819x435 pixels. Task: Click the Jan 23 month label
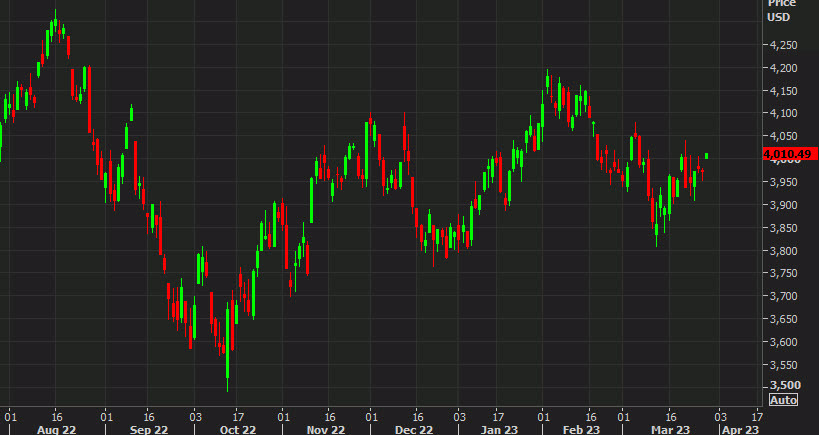pos(500,430)
